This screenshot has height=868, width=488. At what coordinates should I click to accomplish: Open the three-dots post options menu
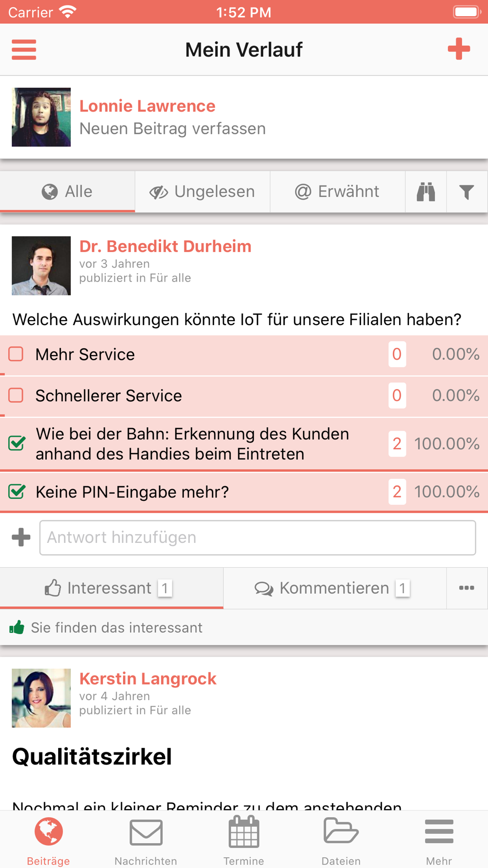(x=467, y=588)
